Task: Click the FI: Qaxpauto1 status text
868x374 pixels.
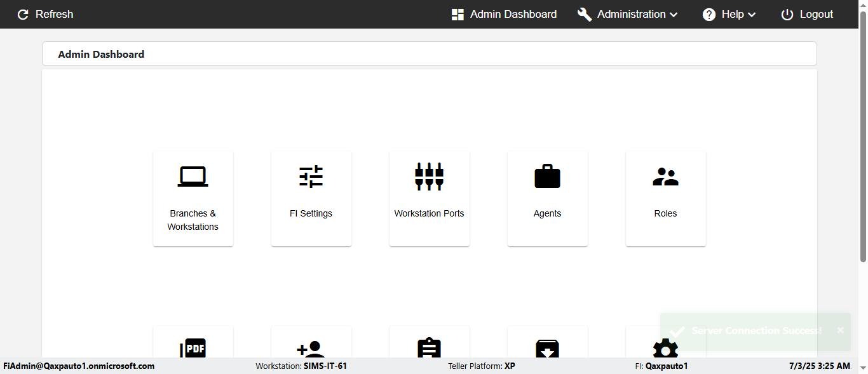Action: (661, 366)
